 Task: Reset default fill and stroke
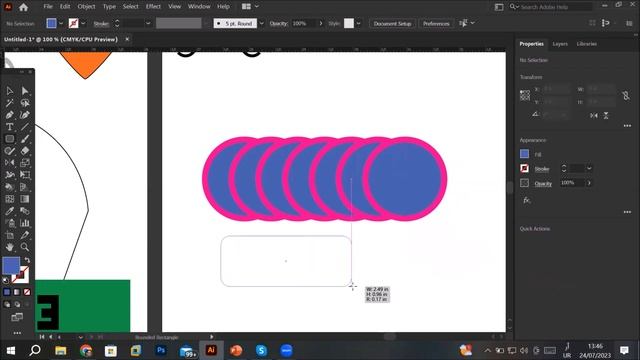point(6,280)
